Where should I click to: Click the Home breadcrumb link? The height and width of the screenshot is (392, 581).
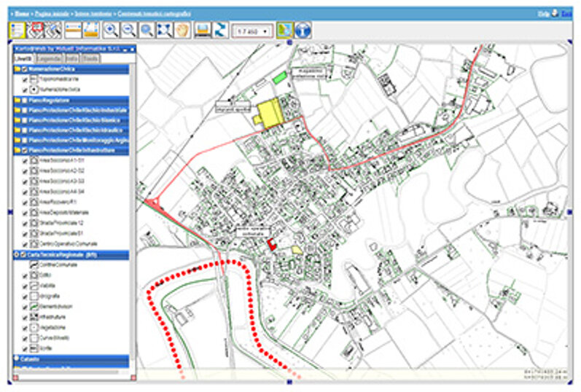point(19,13)
